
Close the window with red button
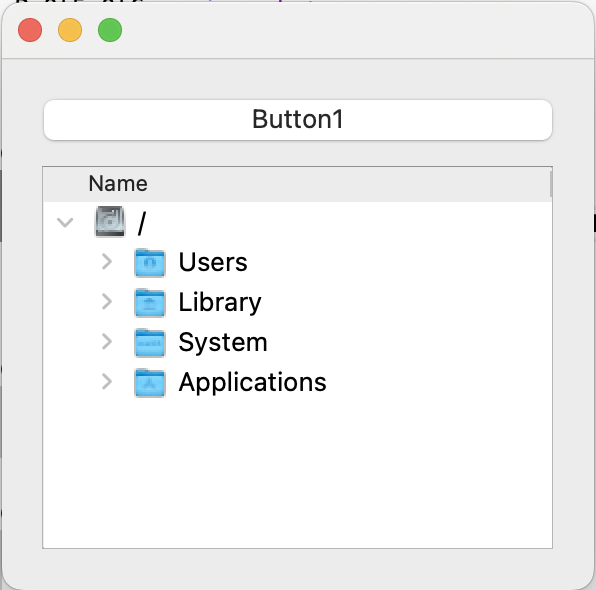pyautogui.click(x=30, y=30)
